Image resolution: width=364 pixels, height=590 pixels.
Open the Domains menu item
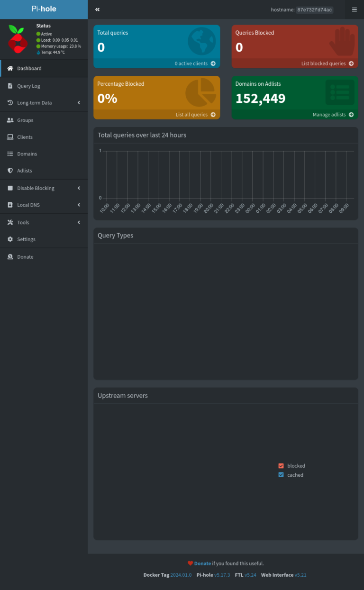pyautogui.click(x=27, y=154)
